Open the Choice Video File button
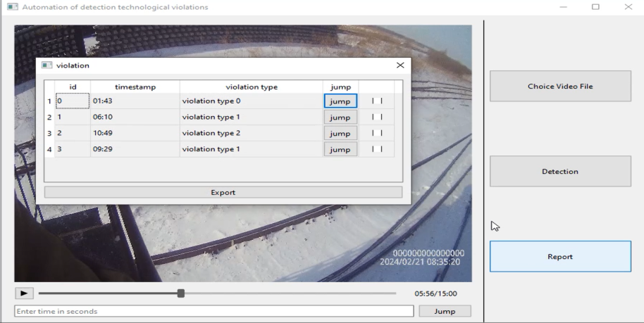 560,87
